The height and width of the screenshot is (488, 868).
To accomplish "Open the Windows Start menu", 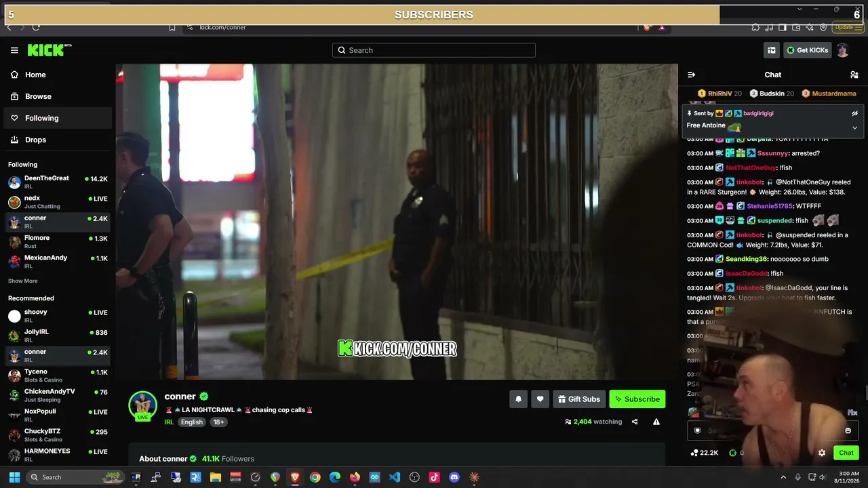I will coord(14,477).
